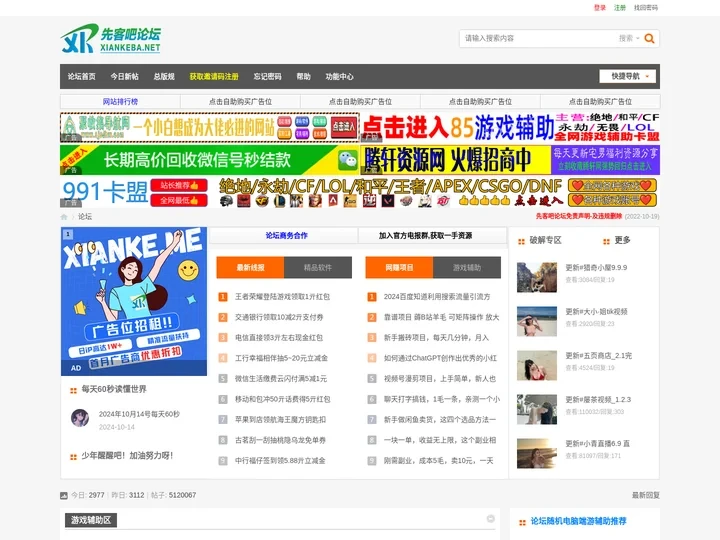Click the 先客吧论坛 XK logo
The width and height of the screenshot is (720, 540).
click(x=111, y=39)
